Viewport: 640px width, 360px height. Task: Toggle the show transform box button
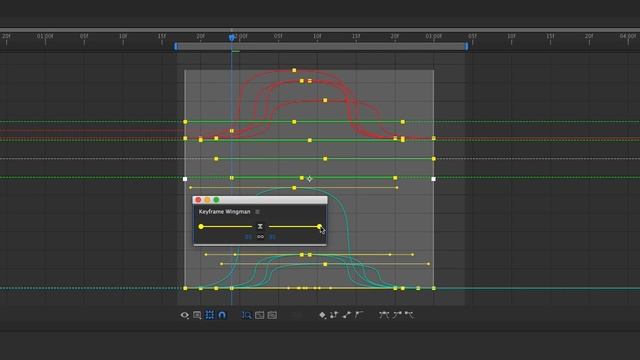coord(209,315)
